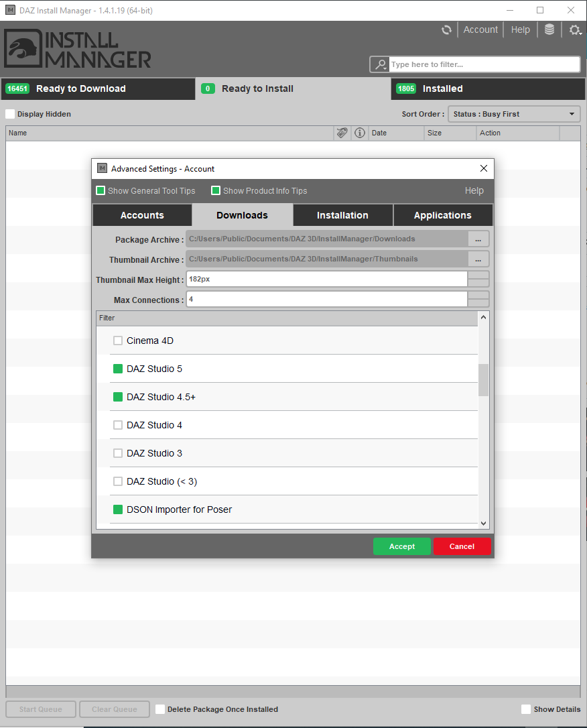Switch to the Accounts tab
The width and height of the screenshot is (587, 728).
coord(142,215)
